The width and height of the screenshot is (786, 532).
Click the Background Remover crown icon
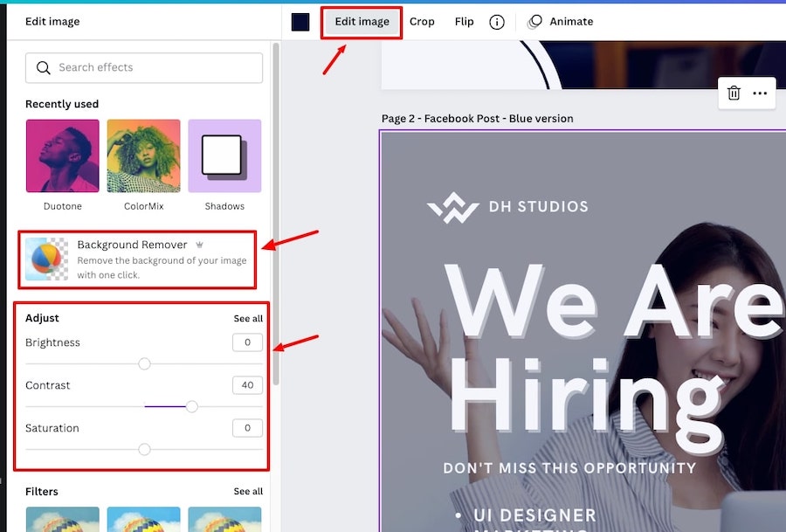[x=199, y=245]
